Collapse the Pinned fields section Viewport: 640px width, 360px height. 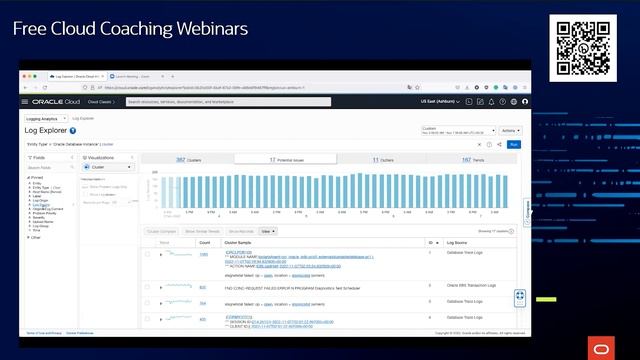click(29, 178)
